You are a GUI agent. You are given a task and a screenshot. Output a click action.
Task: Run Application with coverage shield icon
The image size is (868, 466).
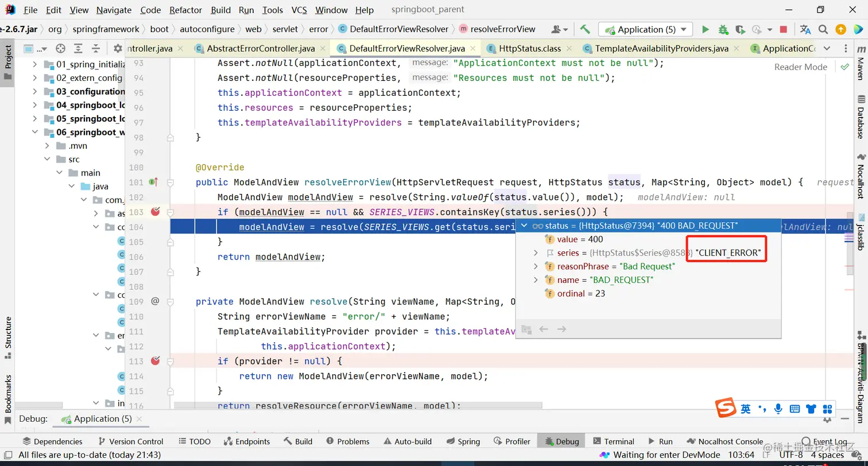point(740,29)
